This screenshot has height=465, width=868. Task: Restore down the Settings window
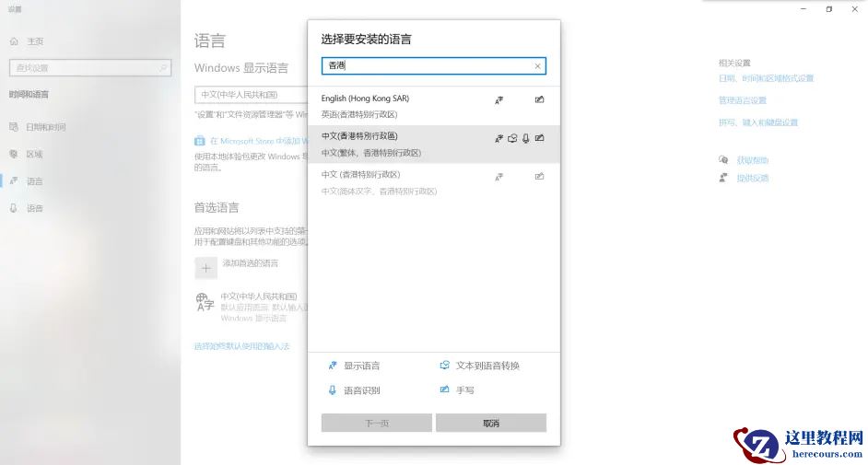pyautogui.click(x=828, y=9)
